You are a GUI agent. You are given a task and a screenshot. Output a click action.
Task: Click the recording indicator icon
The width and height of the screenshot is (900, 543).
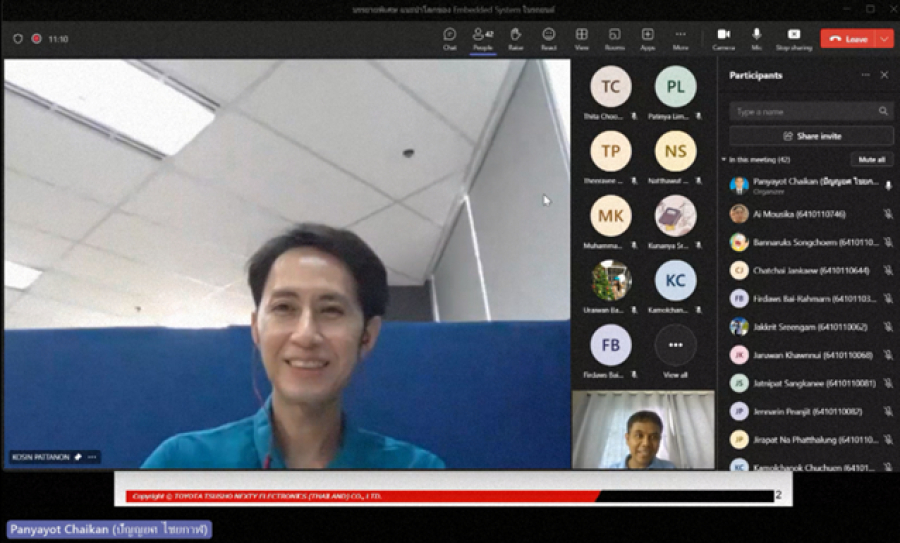[x=37, y=39]
